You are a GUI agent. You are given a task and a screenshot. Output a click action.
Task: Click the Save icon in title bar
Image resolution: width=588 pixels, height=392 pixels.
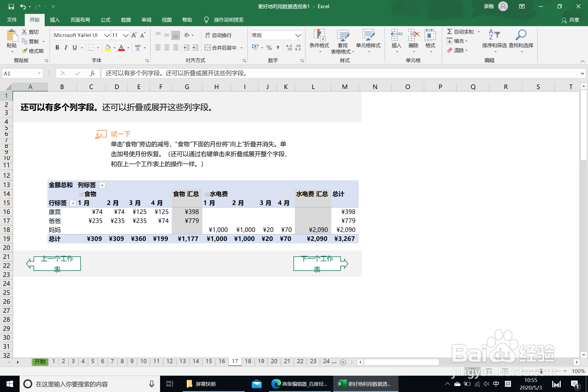click(11, 7)
